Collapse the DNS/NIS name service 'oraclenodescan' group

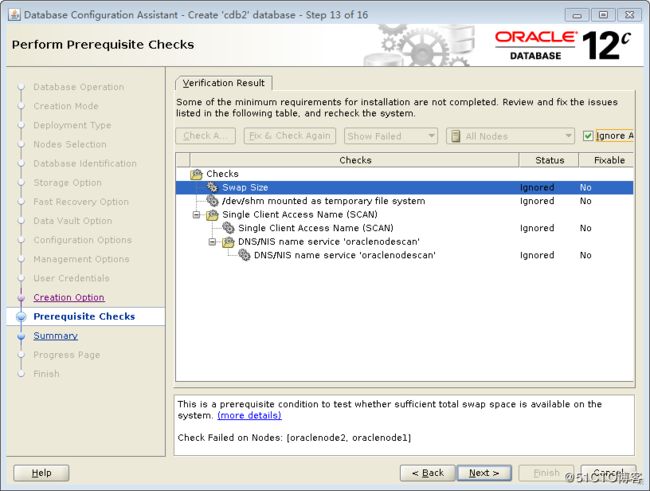coord(212,242)
